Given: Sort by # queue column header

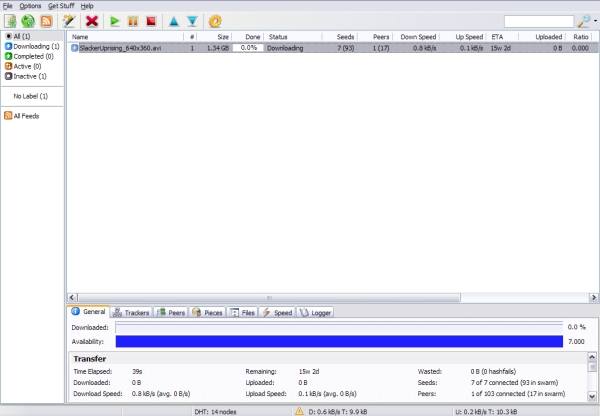Looking at the screenshot, I should tap(191, 37).
